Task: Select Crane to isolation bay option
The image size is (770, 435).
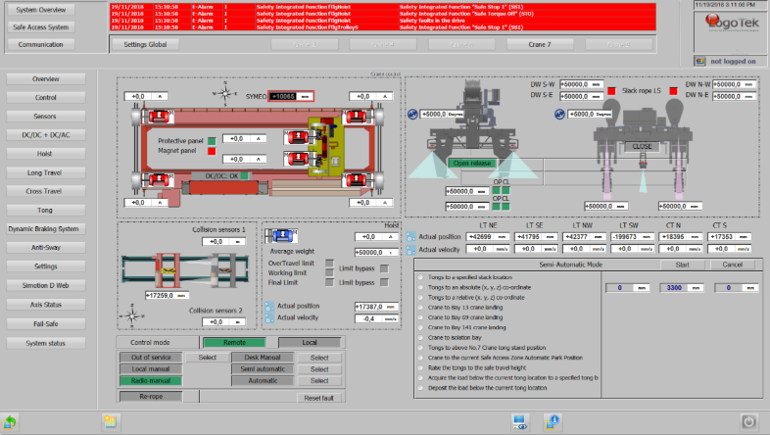Action: [x=419, y=337]
